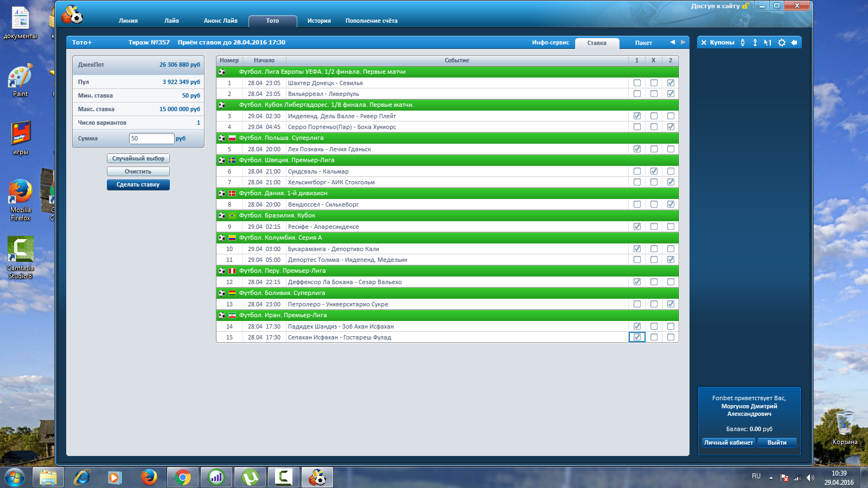Open the Анонс Лайв tab
Viewport: 868px width, 488px height.
221,21
